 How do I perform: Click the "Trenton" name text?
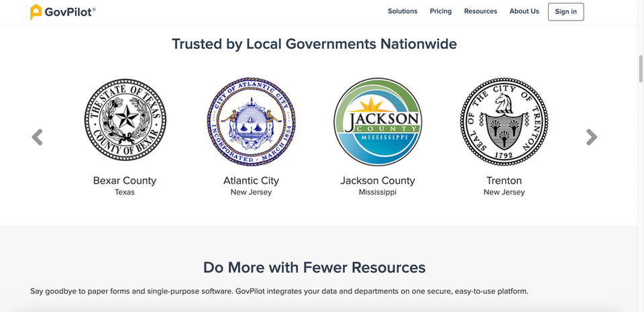click(x=504, y=180)
